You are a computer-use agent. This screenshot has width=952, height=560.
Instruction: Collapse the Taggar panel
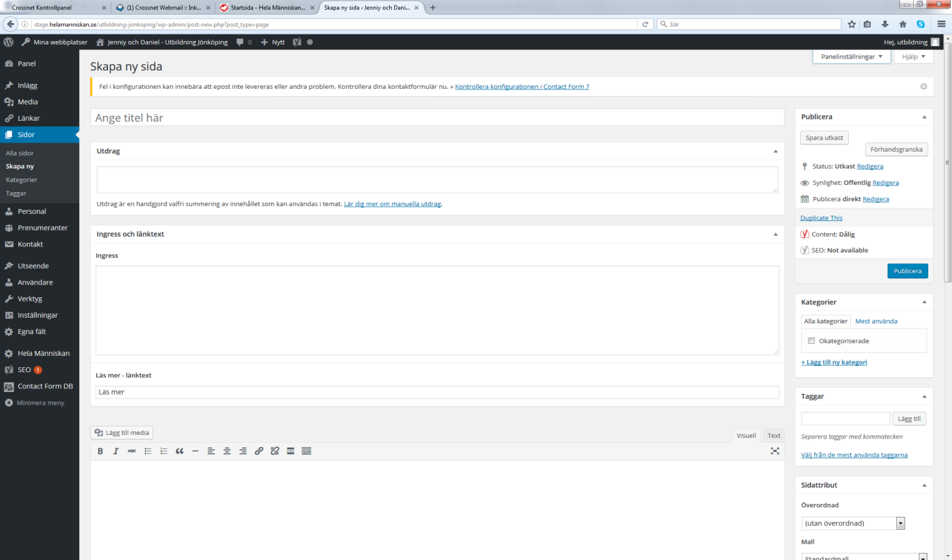pos(924,396)
